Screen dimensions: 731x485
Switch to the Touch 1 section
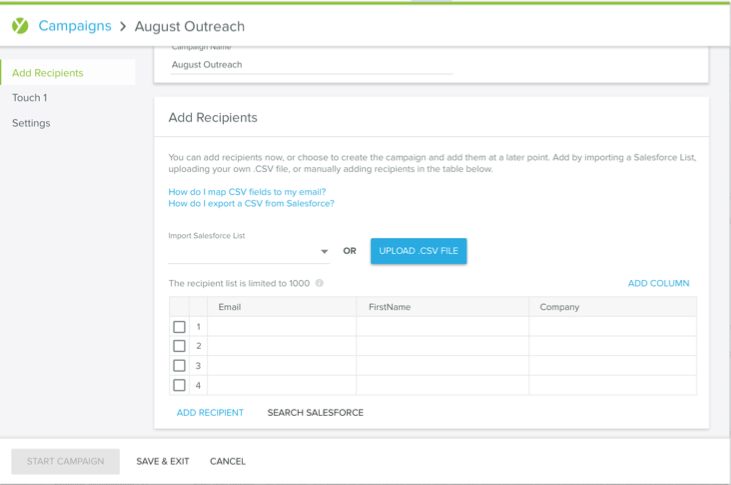click(29, 97)
